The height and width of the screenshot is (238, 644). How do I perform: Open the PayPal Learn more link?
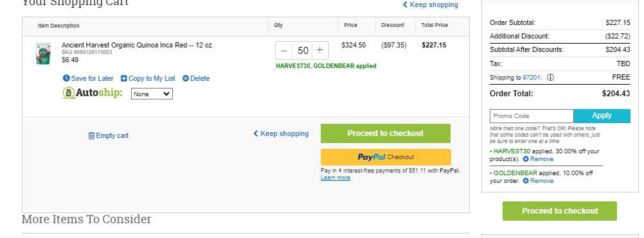coord(335,178)
